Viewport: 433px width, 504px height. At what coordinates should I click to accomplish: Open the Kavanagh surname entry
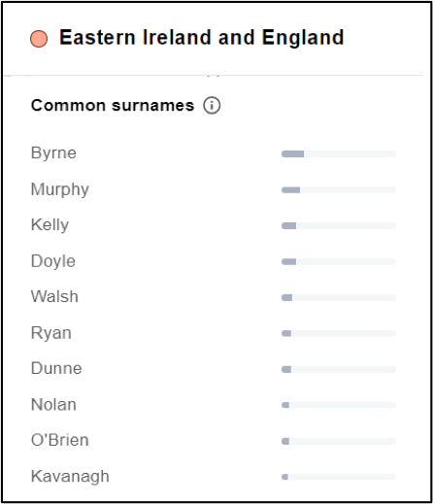coord(70,477)
